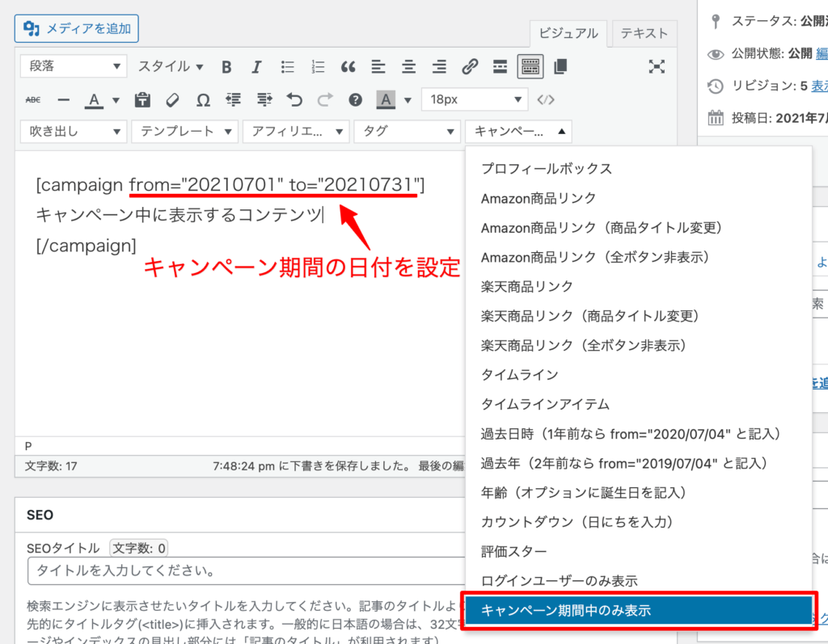Insert a horizontal line

[63, 99]
